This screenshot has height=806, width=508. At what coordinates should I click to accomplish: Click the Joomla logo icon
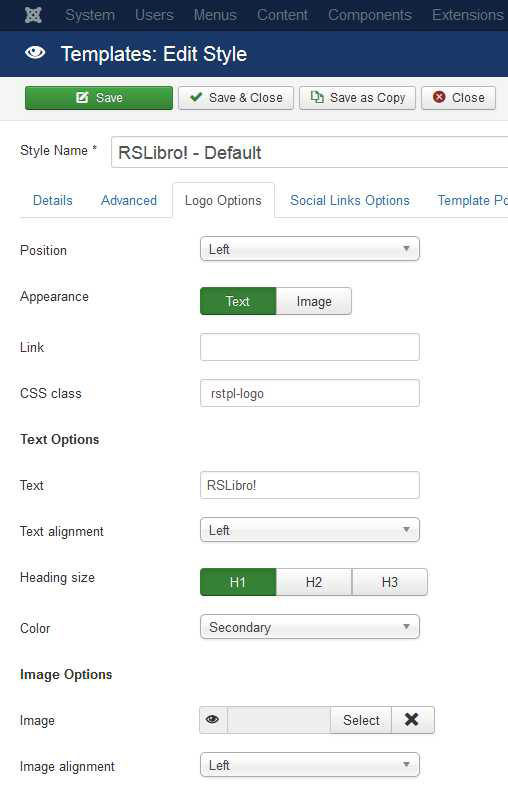click(33, 15)
